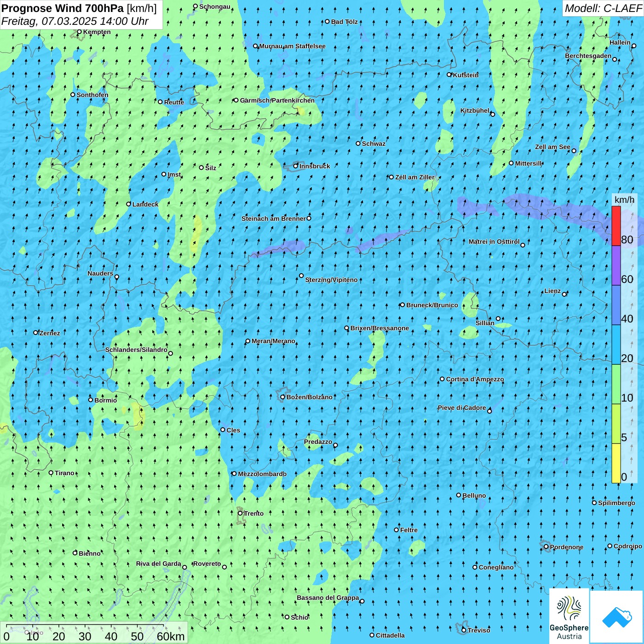
Task: Click the Tirano city label
Action: click(64, 473)
